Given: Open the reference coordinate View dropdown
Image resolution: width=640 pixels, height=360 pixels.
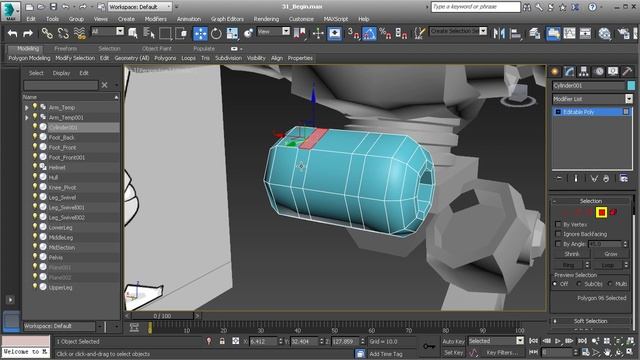Looking at the screenshot, I should click(273, 31).
